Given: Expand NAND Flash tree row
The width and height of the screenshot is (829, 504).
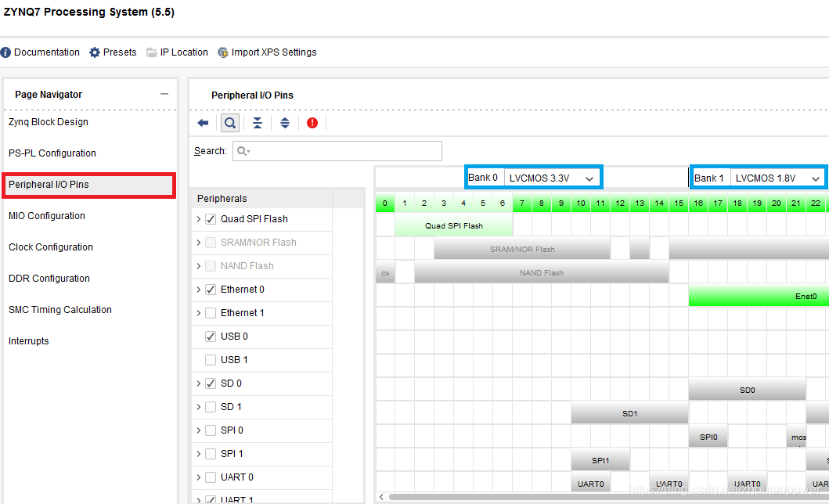Looking at the screenshot, I should click(x=199, y=266).
